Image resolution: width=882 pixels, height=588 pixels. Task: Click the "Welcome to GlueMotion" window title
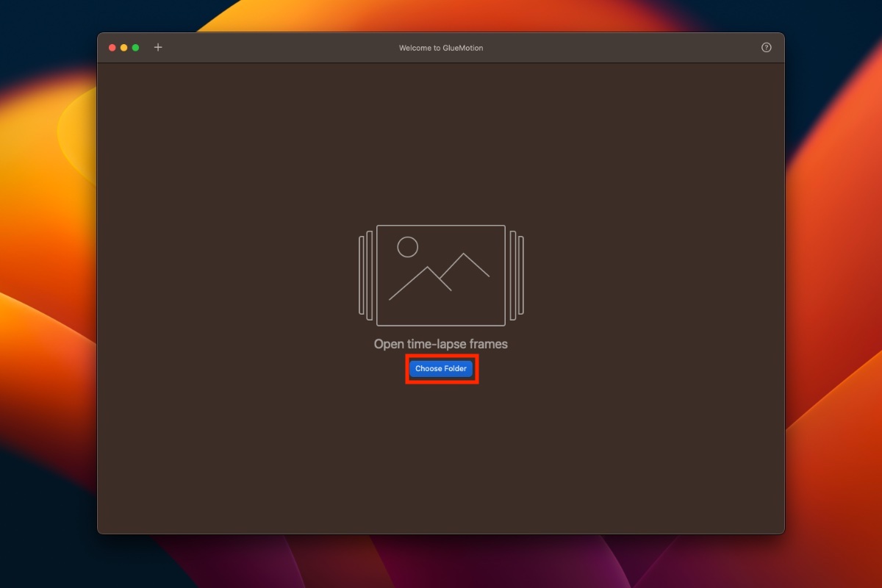(441, 48)
